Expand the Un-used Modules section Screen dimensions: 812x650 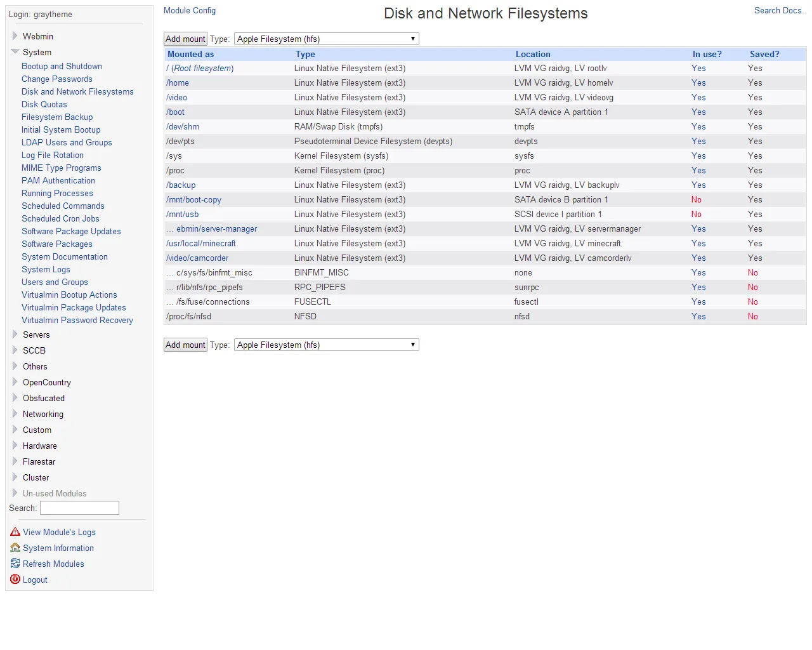(x=15, y=493)
